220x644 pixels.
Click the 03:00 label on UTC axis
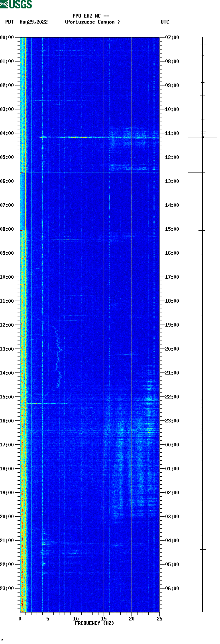pyautogui.click(x=172, y=517)
